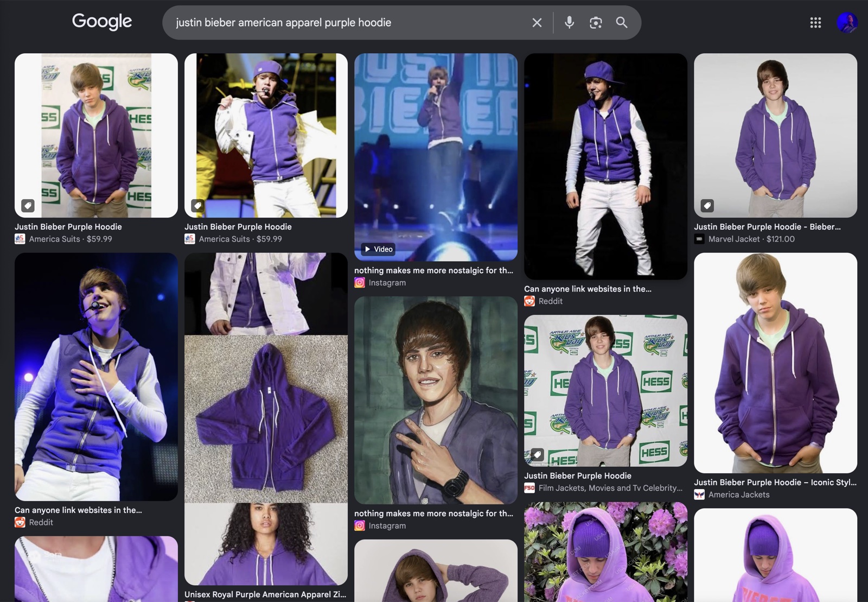Screen dimensions: 868x602
Task: Open the America Jackets iconic style hoodie image
Action: pyautogui.click(x=775, y=363)
